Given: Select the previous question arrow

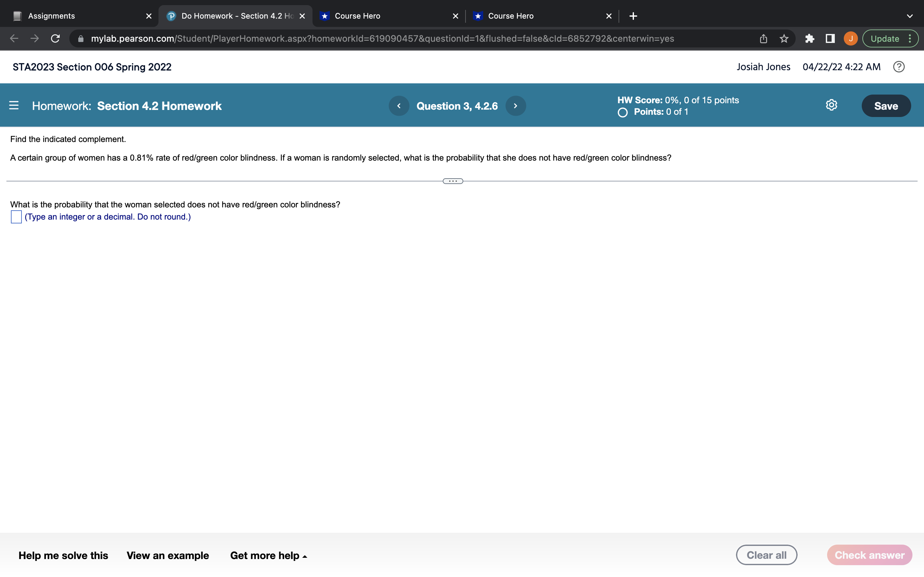Looking at the screenshot, I should pyautogui.click(x=399, y=106).
